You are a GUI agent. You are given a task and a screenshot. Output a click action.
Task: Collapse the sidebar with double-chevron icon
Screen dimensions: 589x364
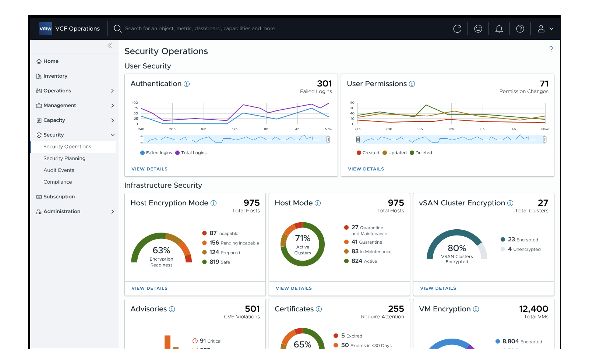click(x=110, y=46)
